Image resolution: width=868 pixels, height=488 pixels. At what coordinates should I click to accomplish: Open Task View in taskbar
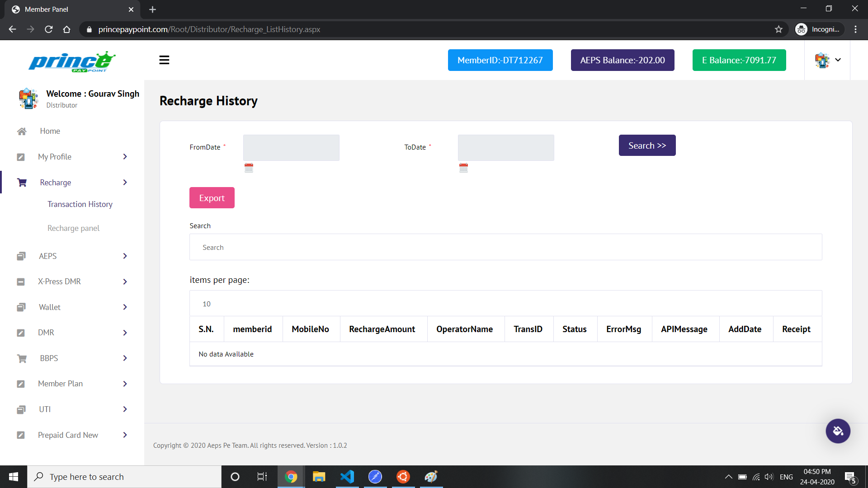click(262, 477)
